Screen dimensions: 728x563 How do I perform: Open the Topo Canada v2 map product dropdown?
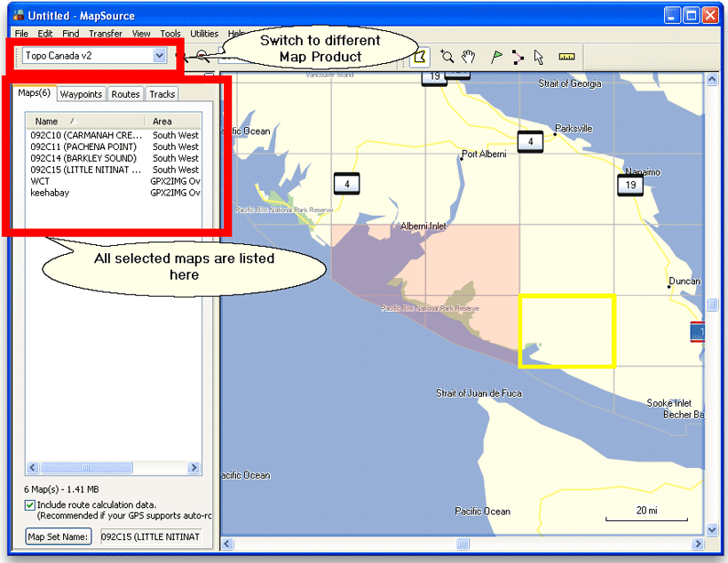click(x=159, y=56)
